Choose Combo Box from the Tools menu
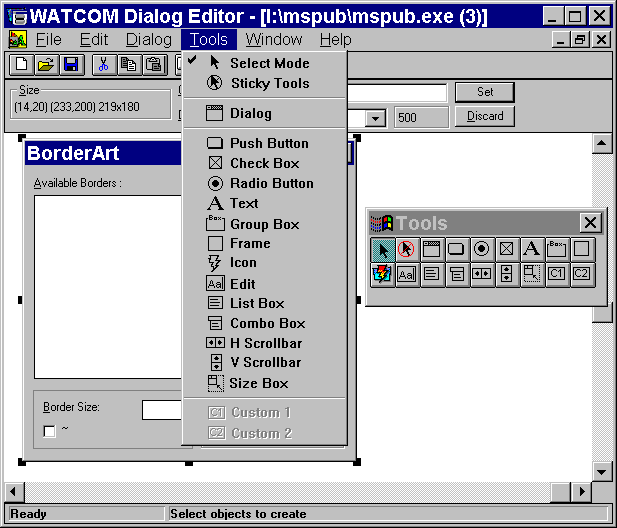This screenshot has height=528, width=617. click(x=267, y=323)
